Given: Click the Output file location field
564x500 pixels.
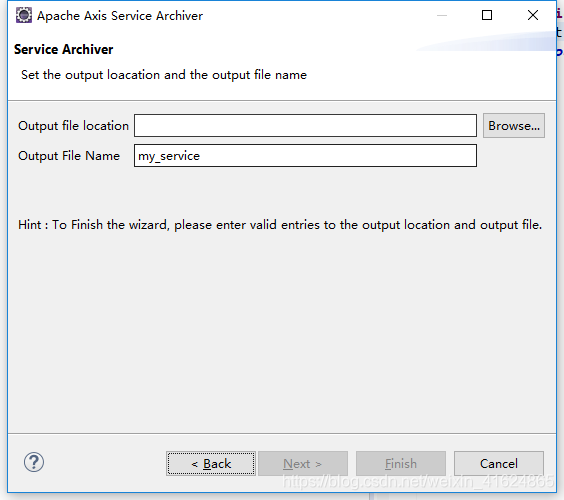Looking at the screenshot, I should (305, 126).
